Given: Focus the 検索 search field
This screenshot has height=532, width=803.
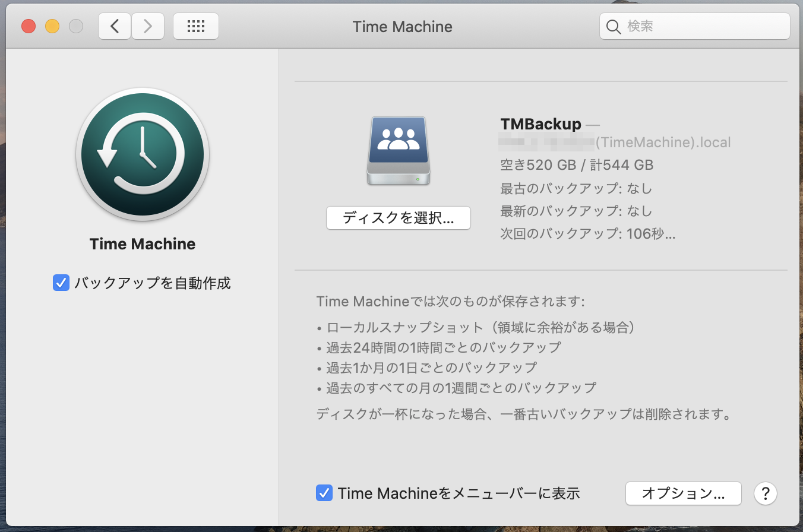Looking at the screenshot, I should click(x=695, y=26).
